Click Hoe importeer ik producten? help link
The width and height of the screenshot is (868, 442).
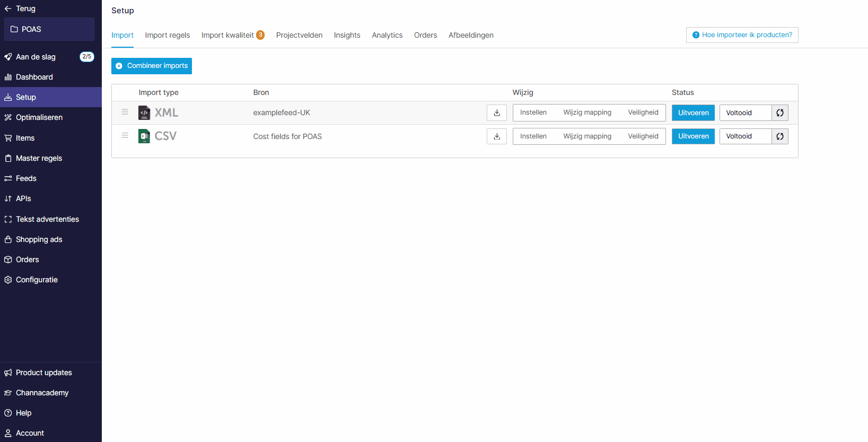tap(742, 35)
